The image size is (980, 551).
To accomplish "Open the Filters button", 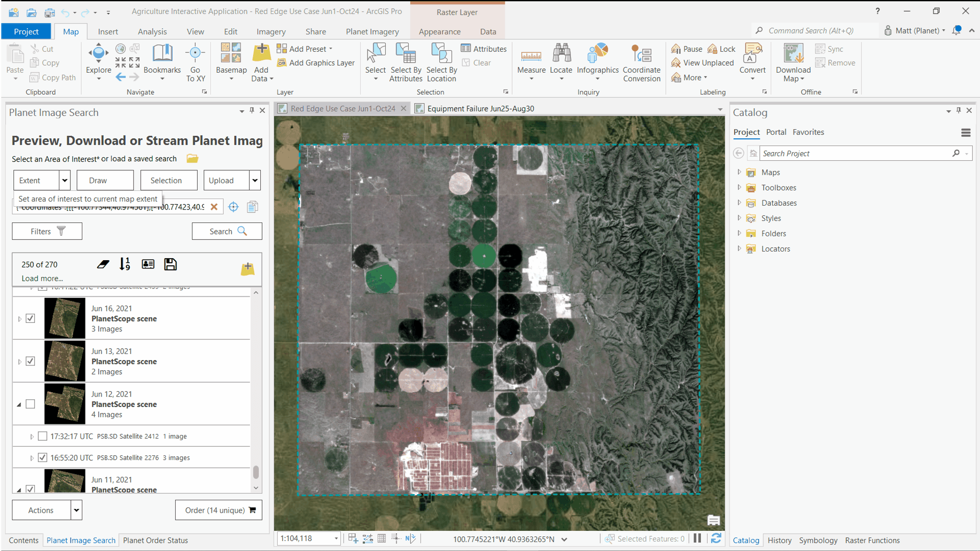I will tap(47, 231).
